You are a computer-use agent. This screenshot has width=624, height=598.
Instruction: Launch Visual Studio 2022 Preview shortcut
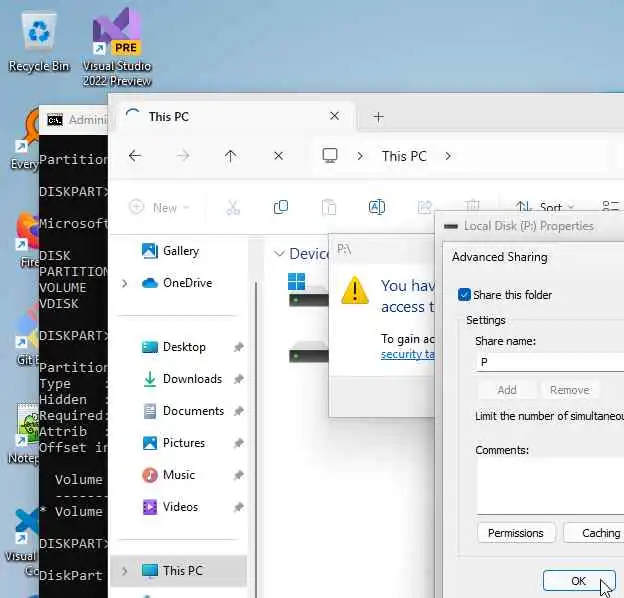click(x=117, y=47)
